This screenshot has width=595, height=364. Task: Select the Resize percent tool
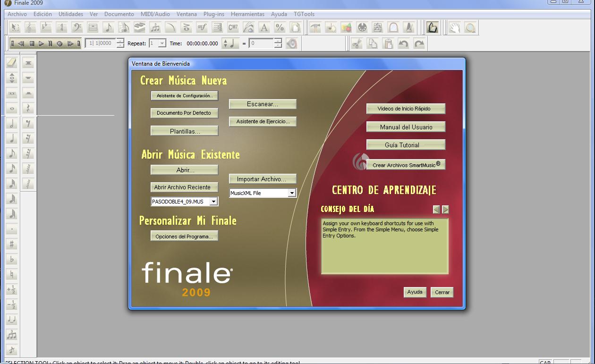[x=280, y=28]
